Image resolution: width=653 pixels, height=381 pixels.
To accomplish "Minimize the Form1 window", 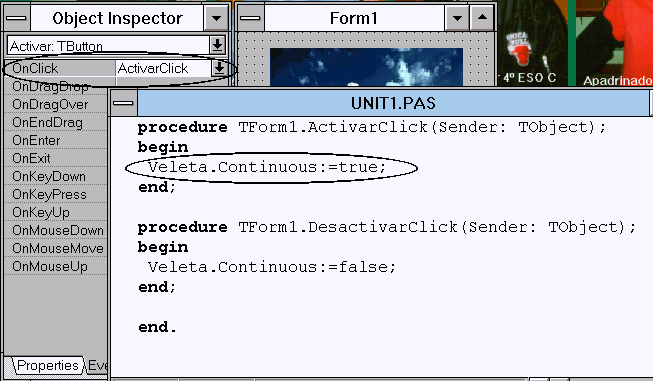I will pos(457,18).
